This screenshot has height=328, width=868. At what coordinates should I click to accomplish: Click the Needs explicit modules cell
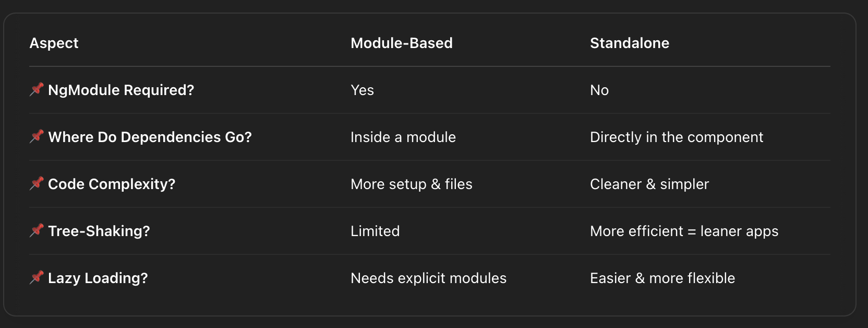point(428,278)
